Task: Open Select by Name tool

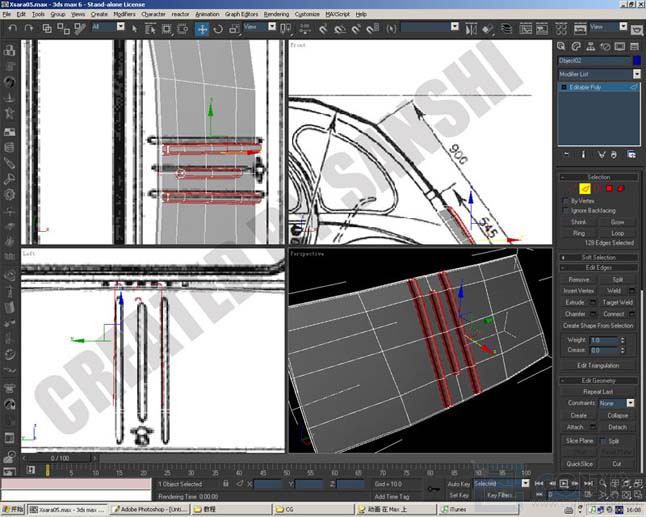Action: 150,28
